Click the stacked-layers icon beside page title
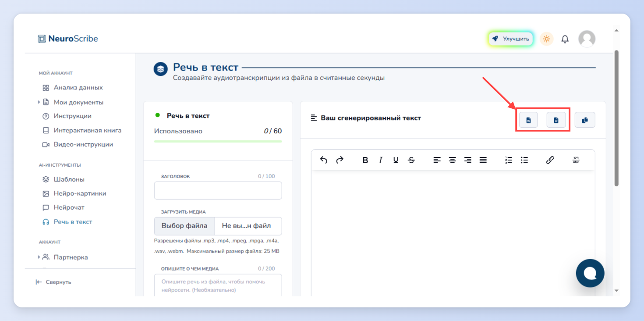 (161, 69)
